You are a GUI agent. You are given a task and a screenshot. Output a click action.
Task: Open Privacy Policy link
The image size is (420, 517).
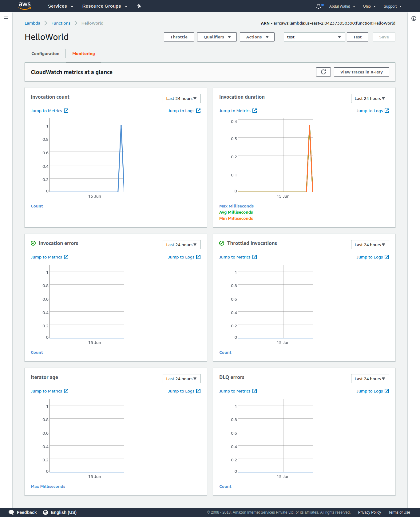pyautogui.click(x=369, y=512)
